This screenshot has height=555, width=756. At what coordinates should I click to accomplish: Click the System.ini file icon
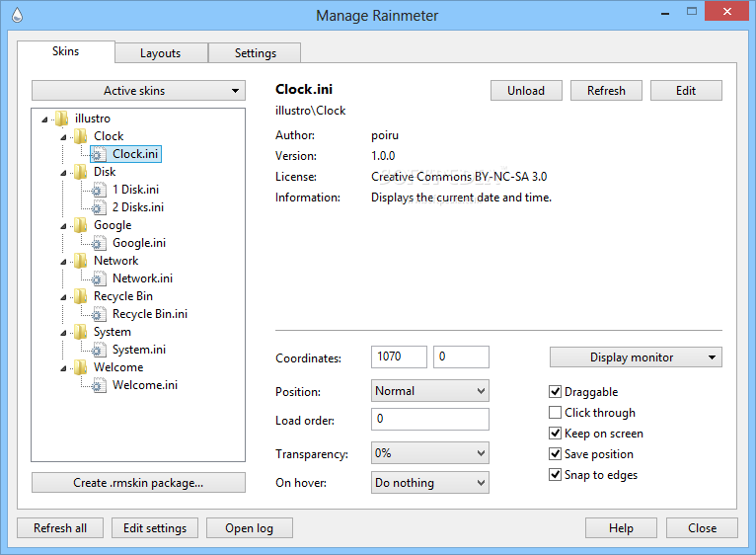[x=99, y=350]
